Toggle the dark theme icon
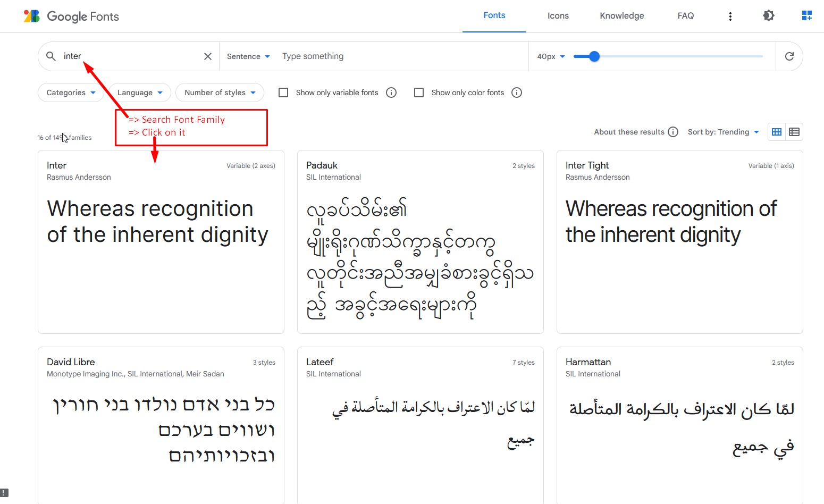Screen dimensions: 824x504 (768, 16)
